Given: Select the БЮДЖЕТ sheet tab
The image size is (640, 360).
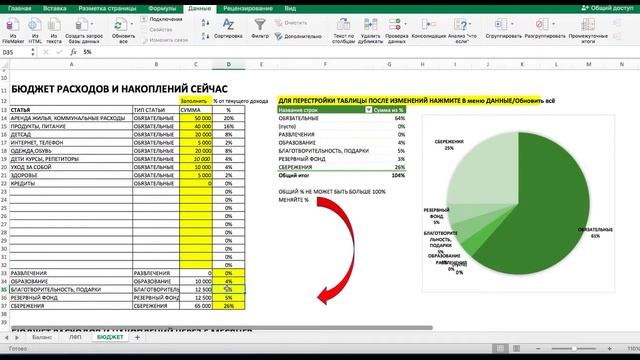Looking at the screenshot, I should tap(110, 337).
